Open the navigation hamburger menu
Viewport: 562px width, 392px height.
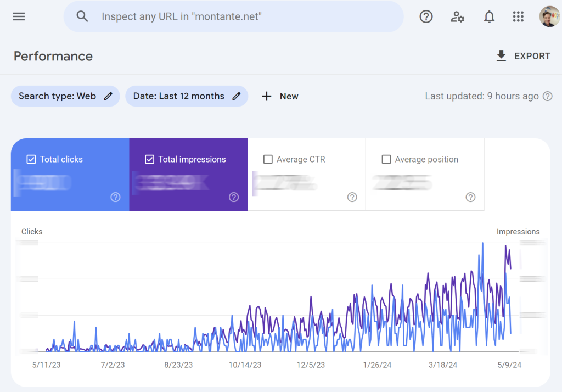(x=18, y=16)
